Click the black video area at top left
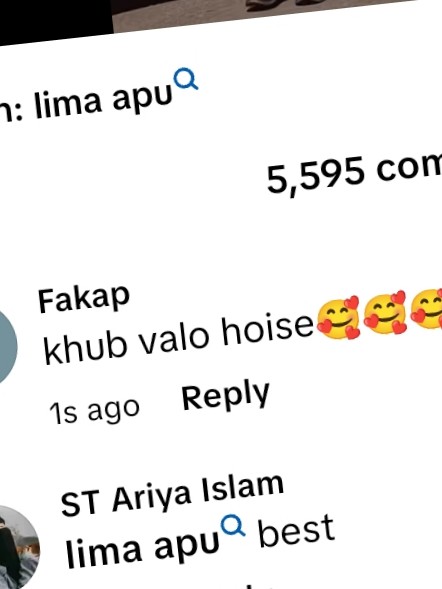The image size is (442, 589). 56,19
